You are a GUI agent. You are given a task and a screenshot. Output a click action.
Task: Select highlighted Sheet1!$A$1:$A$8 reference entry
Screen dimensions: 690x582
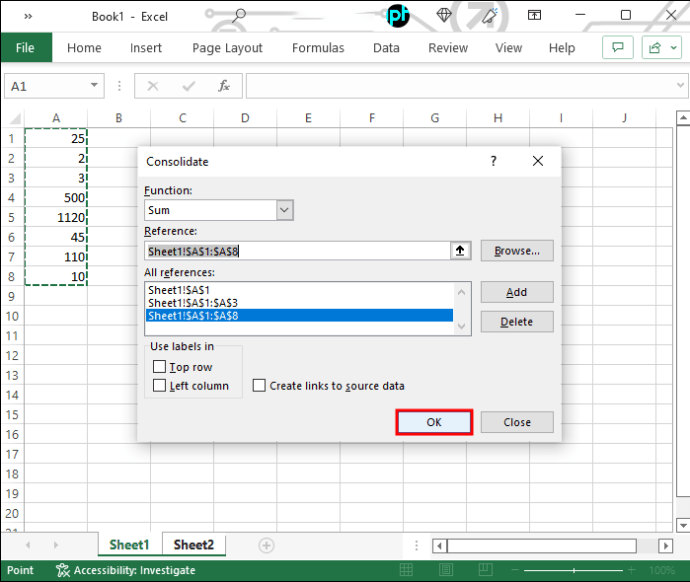299,315
